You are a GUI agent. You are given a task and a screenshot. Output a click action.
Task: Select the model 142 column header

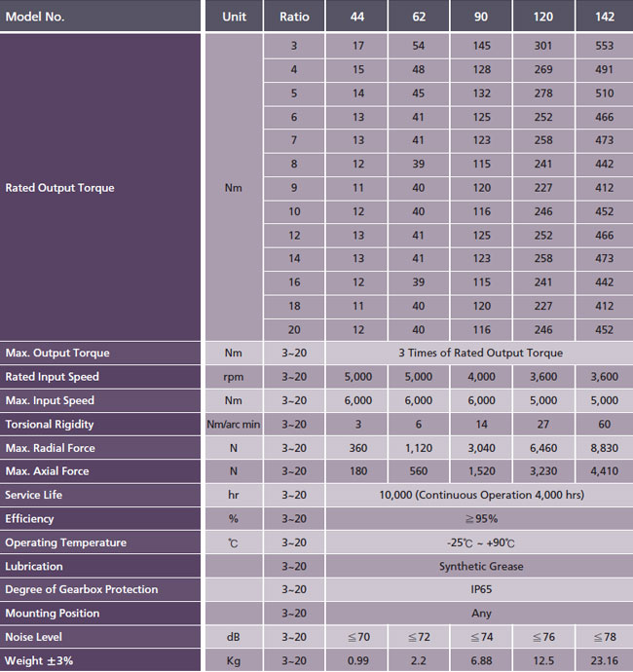coord(605,16)
